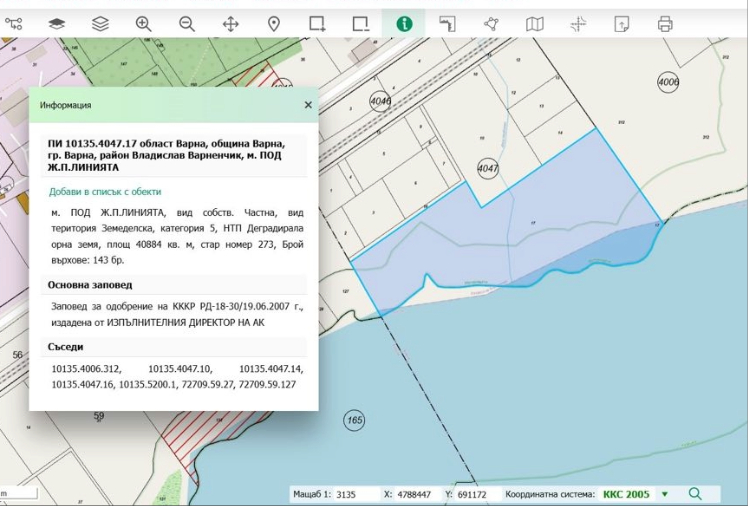This screenshot has height=506, width=748.
Task: Select the pan map arrows tool
Action: pos(230,23)
